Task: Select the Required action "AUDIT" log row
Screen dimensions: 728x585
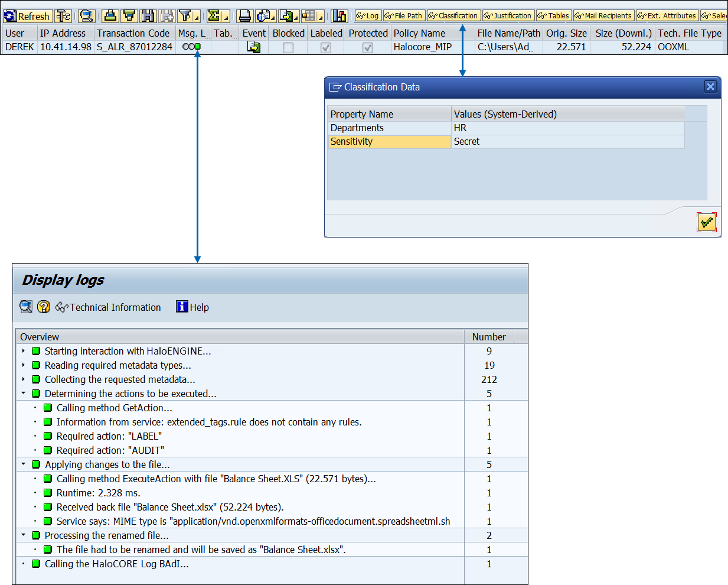Action: 272,450
